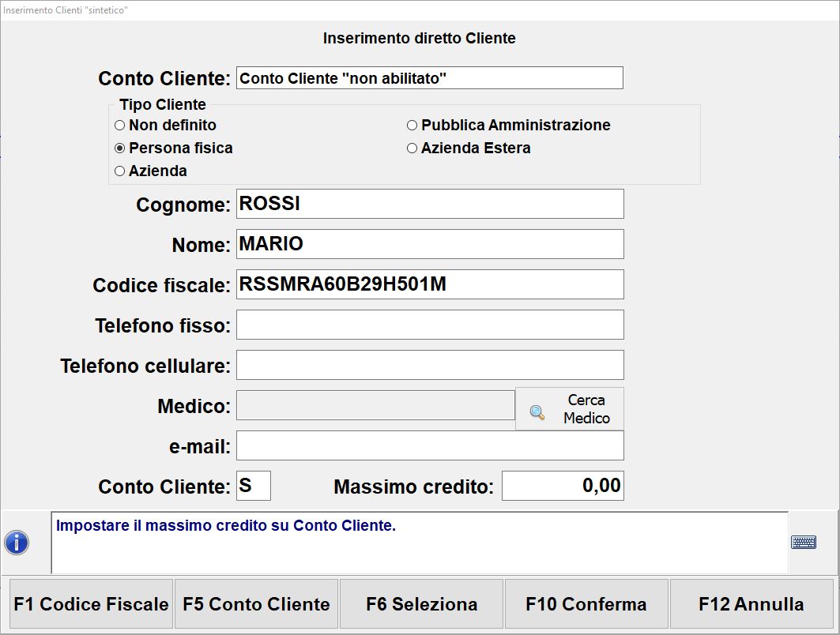The image size is (840, 635).
Task: Cancel using the F12 Annulla button
Action: click(x=751, y=604)
